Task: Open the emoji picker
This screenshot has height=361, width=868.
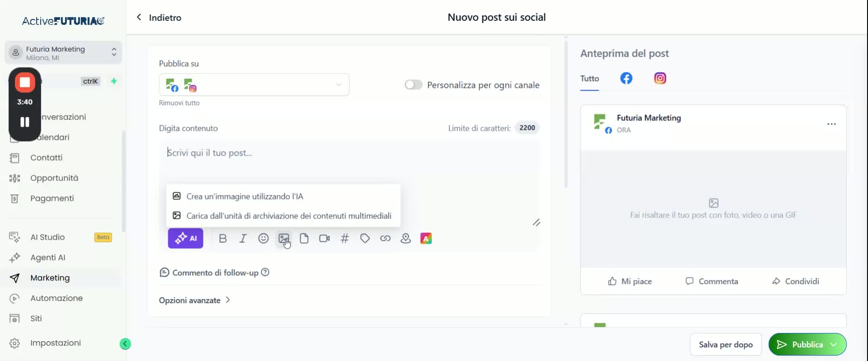Action: tap(263, 238)
